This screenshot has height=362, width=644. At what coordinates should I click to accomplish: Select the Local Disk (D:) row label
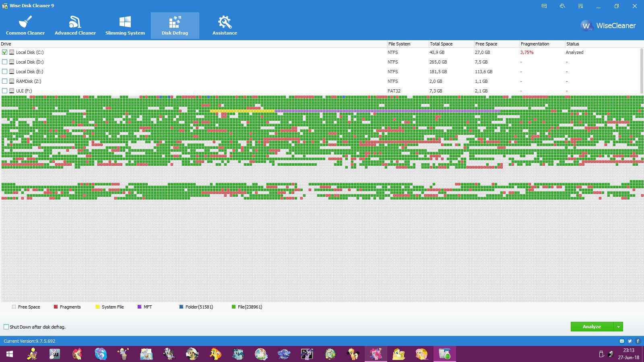[30, 62]
